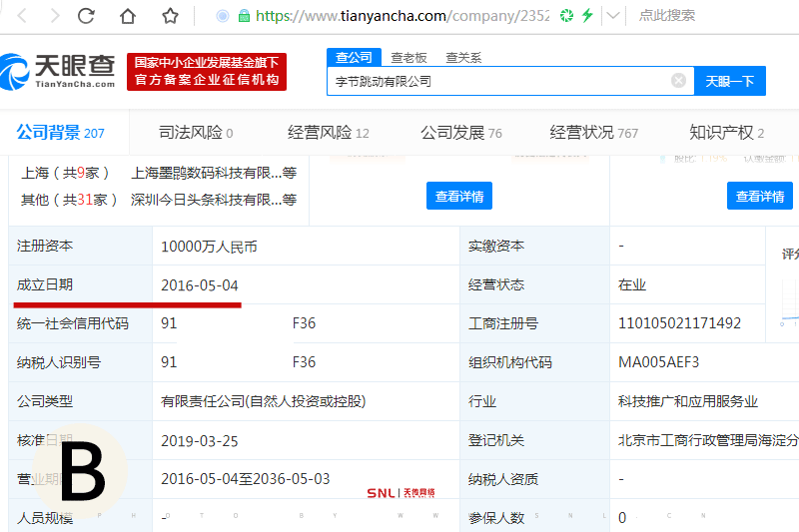Screen dimensions: 799x532
Task: Click 上海墨鹍数码科技有限...等 company link
Action: tap(214, 173)
